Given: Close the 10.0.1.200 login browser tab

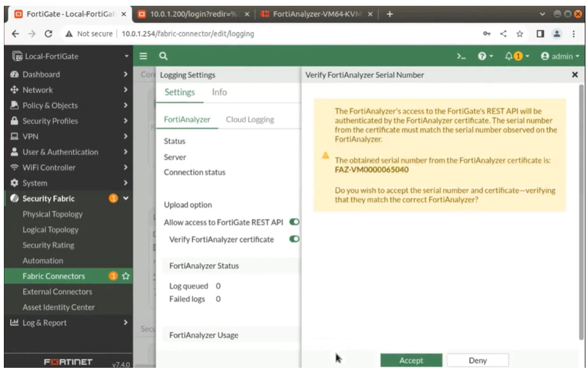Looking at the screenshot, I should pos(247,14).
